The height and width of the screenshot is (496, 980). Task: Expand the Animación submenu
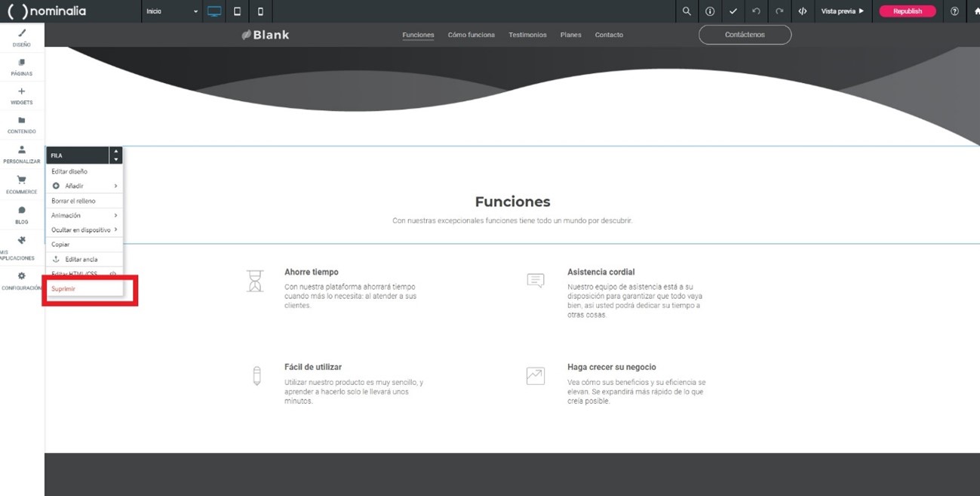tap(84, 215)
